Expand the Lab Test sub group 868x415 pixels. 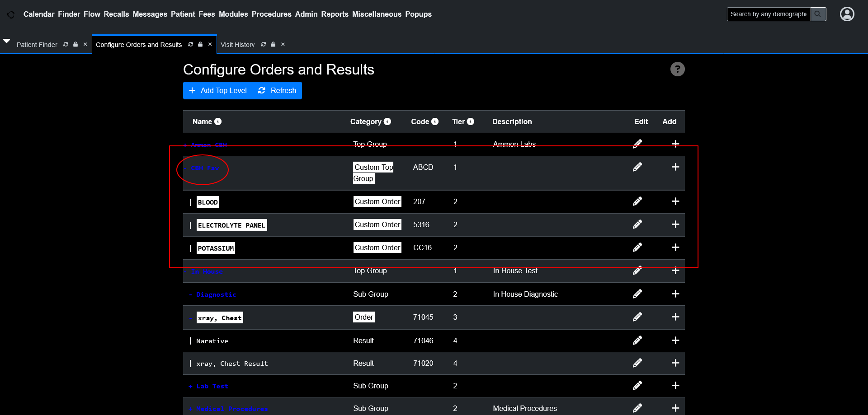pyautogui.click(x=191, y=386)
